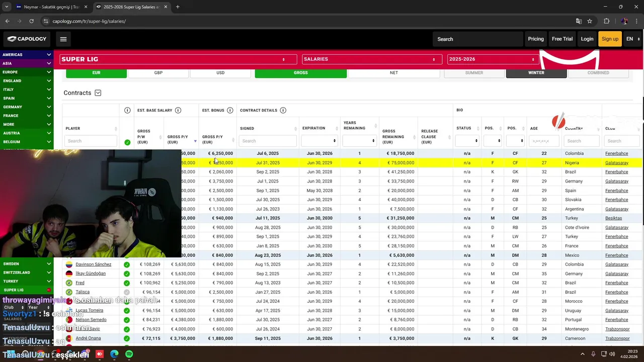Select the COMBINED window
644x362 pixels.
coord(598,73)
